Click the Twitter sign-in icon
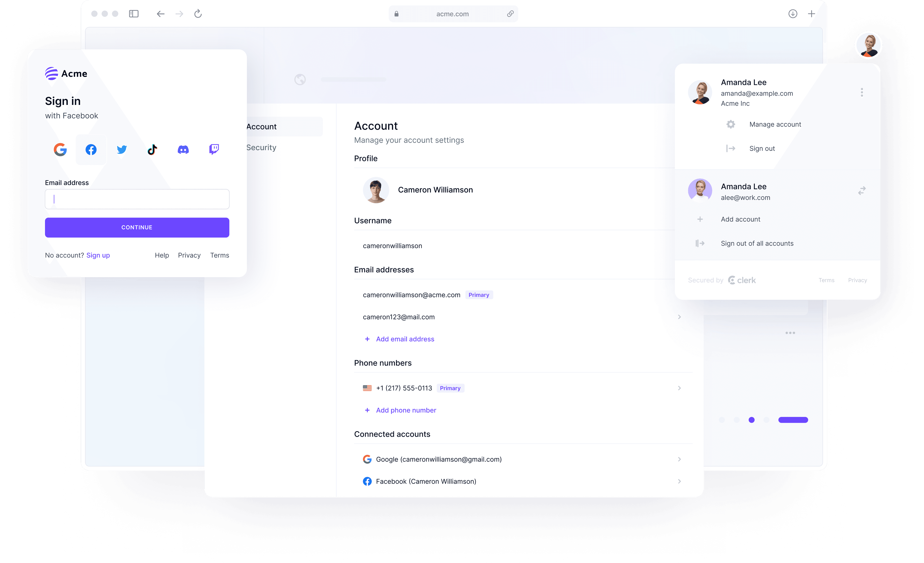This screenshot has width=924, height=563. tap(122, 148)
